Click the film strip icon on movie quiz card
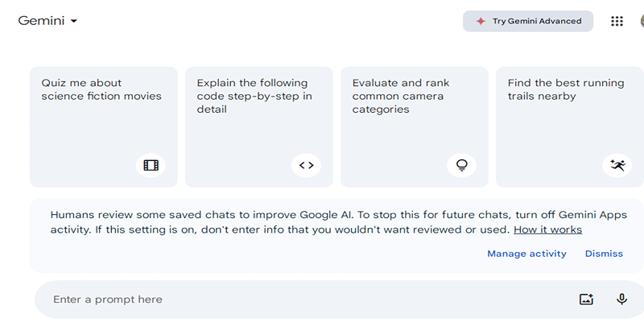 coord(151,166)
